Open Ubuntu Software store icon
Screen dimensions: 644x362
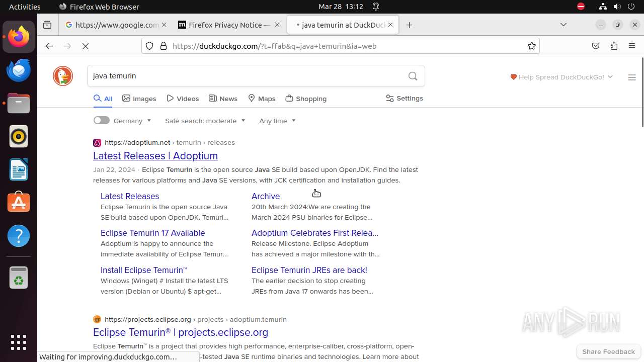click(19, 203)
